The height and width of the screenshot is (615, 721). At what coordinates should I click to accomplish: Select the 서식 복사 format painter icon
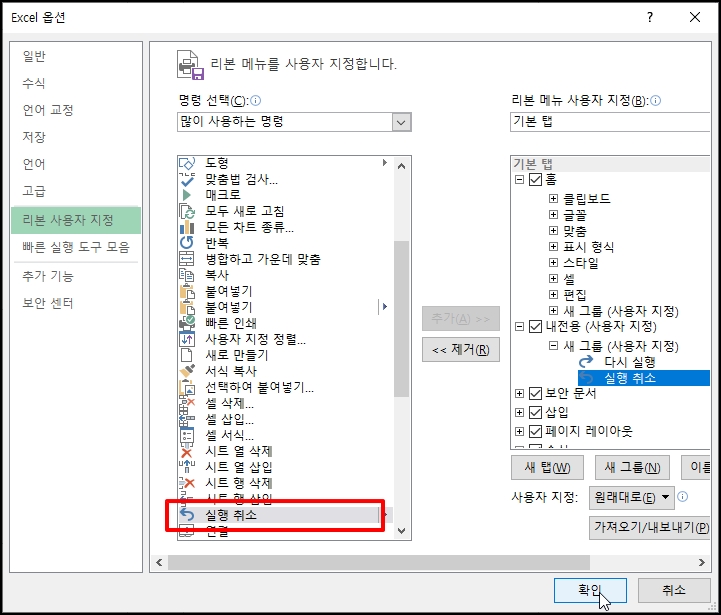187,371
